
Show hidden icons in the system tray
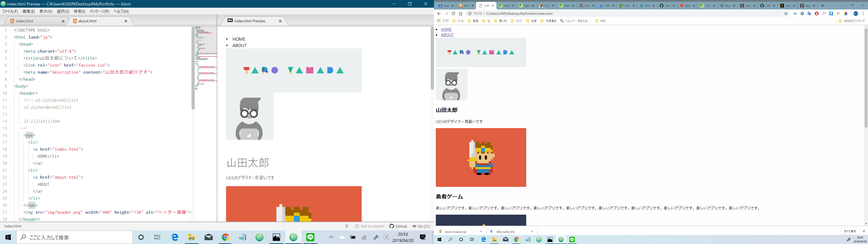point(331,237)
